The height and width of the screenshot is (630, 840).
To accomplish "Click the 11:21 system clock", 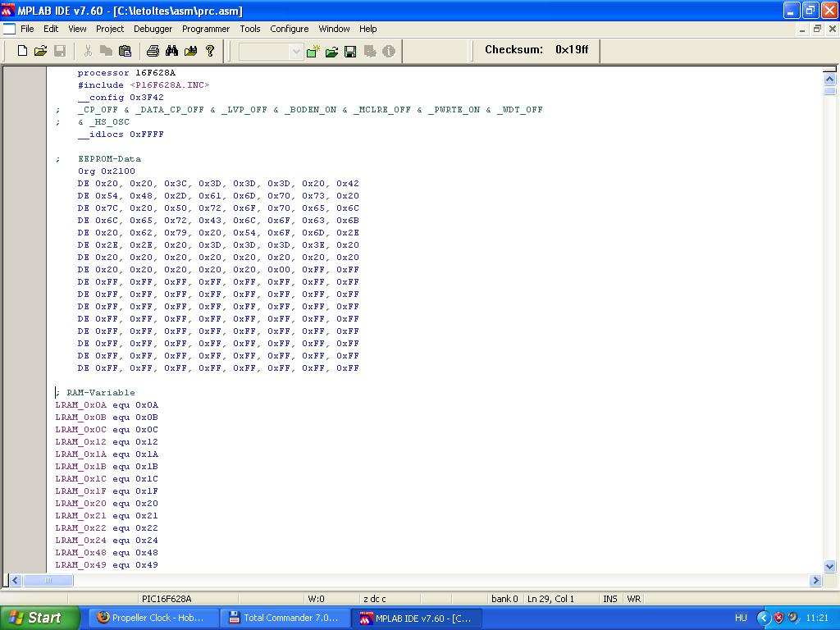I will pos(817,618).
